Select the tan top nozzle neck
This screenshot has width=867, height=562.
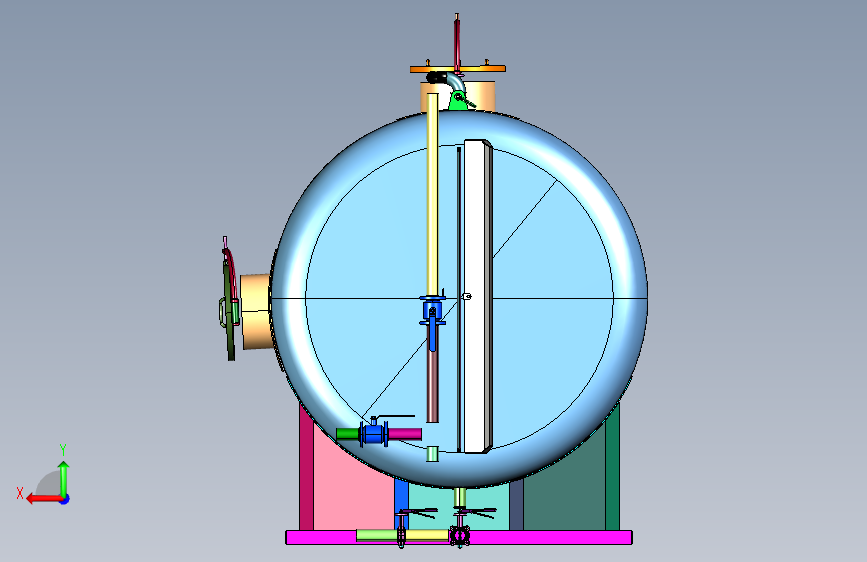point(479,96)
